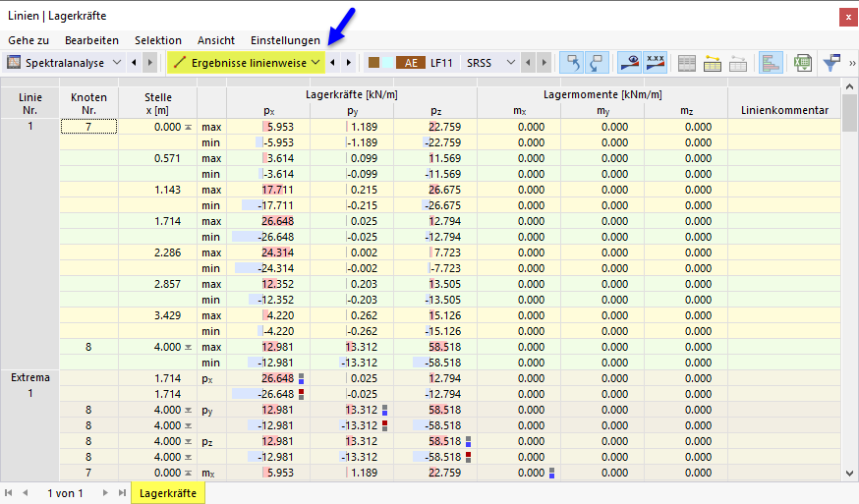Click the yellow line table icon
Screen dimensions: 859x504
713,63
